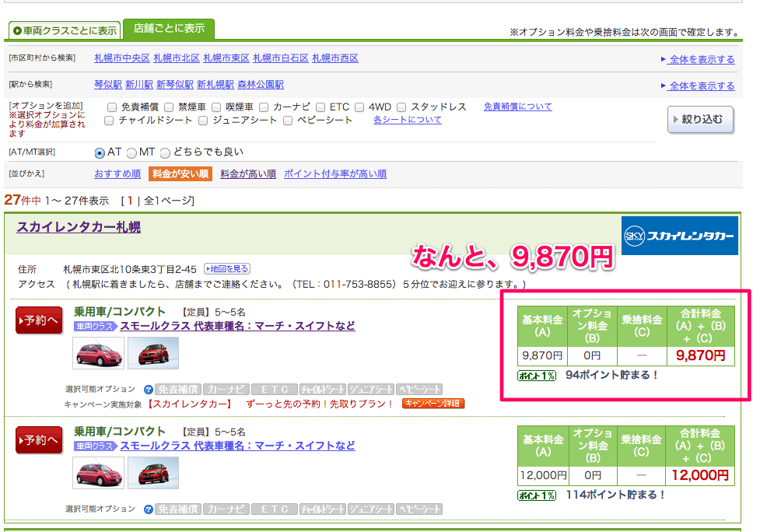Click ジュニアシート badge in first listing
The width and height of the screenshot is (760, 532).
point(371,389)
